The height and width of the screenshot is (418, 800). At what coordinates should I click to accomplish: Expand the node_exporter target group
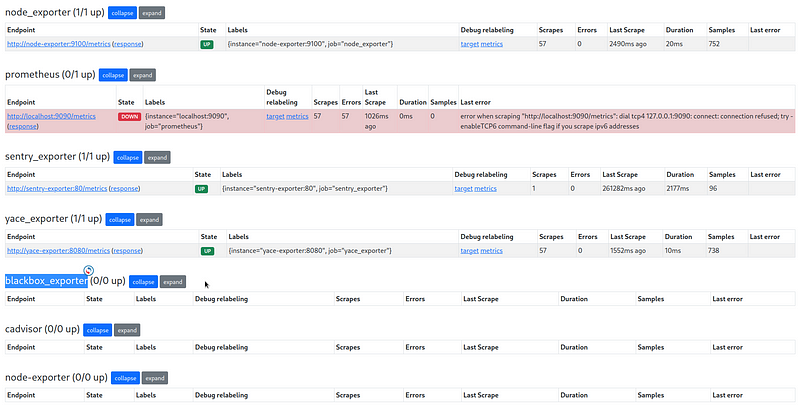[x=152, y=13]
